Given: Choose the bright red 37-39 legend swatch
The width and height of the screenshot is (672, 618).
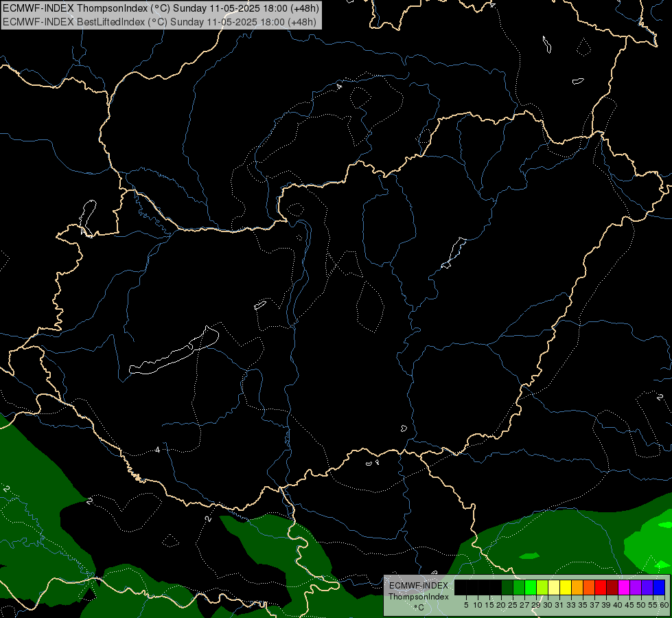Looking at the screenshot, I should pyautogui.click(x=601, y=587).
